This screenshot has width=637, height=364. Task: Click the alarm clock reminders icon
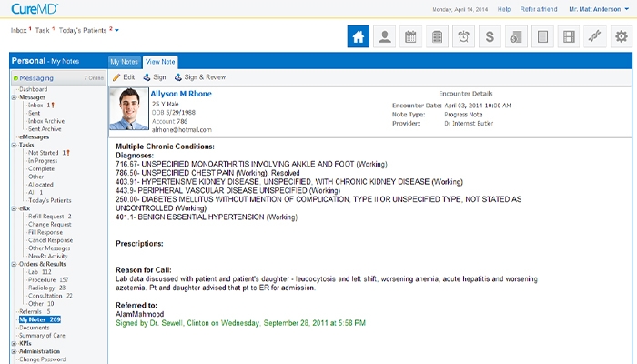click(463, 37)
